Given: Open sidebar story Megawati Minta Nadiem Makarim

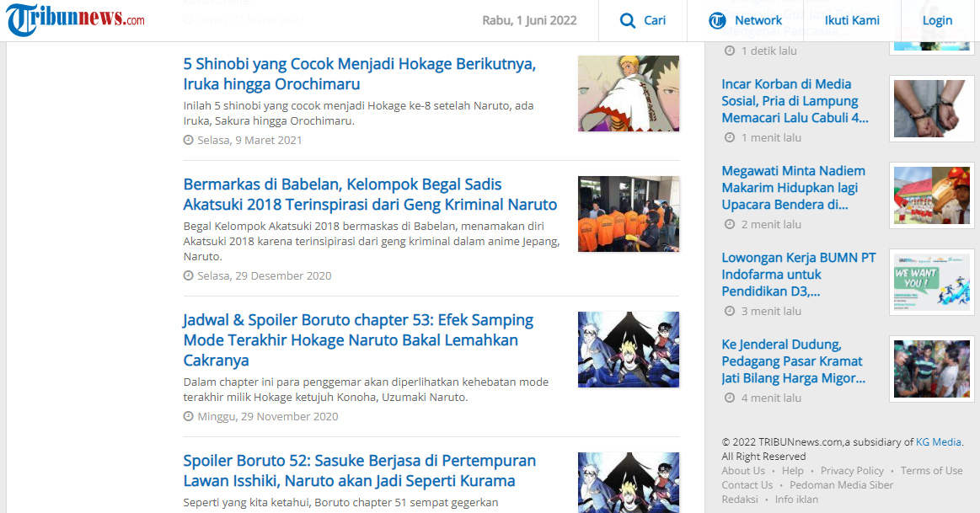Looking at the screenshot, I should tap(793, 188).
